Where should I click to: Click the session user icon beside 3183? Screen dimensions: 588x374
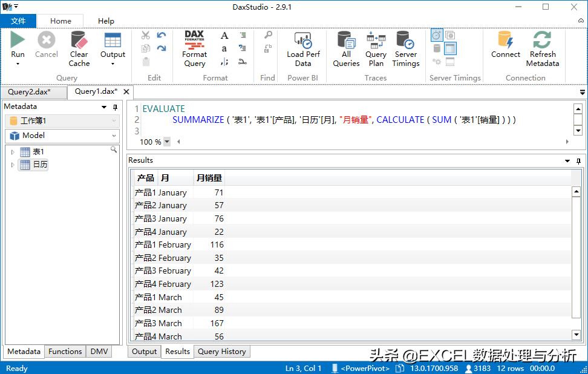468,369
